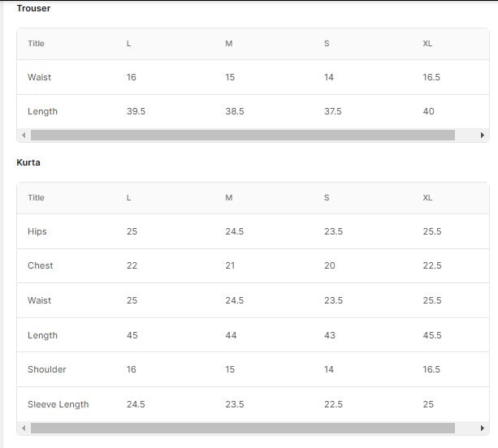This screenshot has width=498, height=448.
Task: Click the M column header in Kurta table
Action: 230,198
